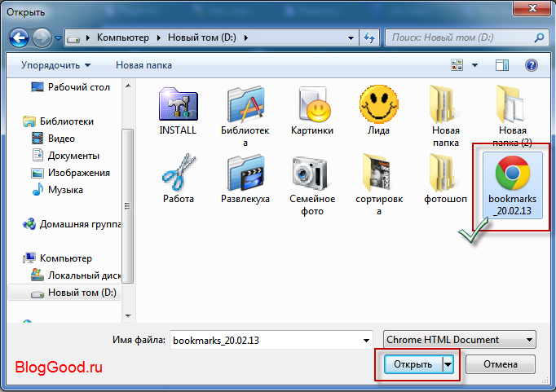Expand the file name history dropdown

pos(366,341)
